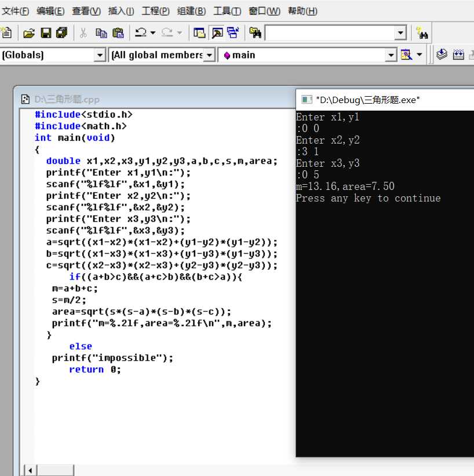The height and width of the screenshot is (476, 474).
Task: Click the console window's exe title icon
Action: [307, 100]
